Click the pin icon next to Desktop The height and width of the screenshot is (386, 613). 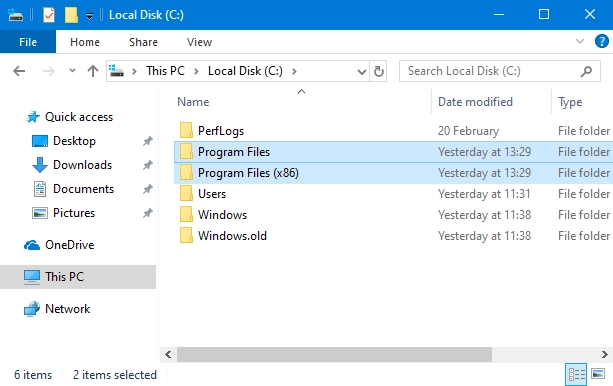click(x=147, y=141)
